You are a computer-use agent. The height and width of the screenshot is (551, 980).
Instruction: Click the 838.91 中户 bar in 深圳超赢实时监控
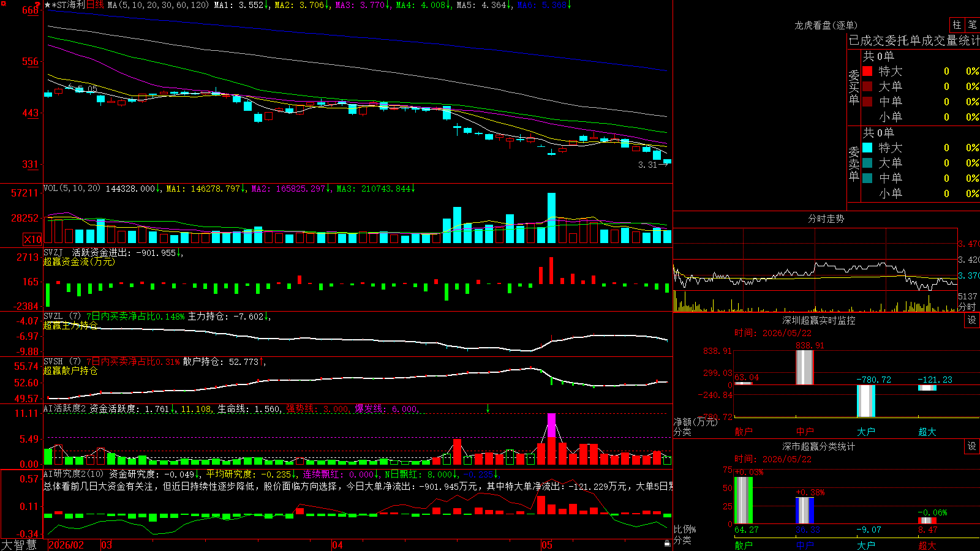(x=804, y=367)
